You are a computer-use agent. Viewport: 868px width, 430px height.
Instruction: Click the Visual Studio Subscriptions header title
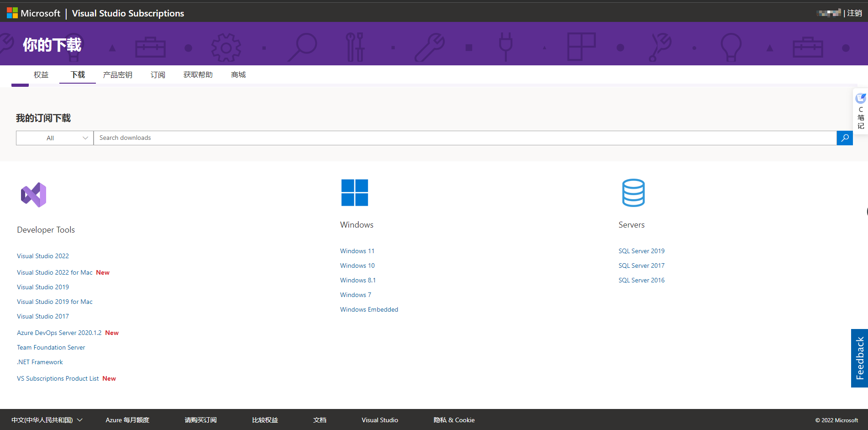(128, 13)
